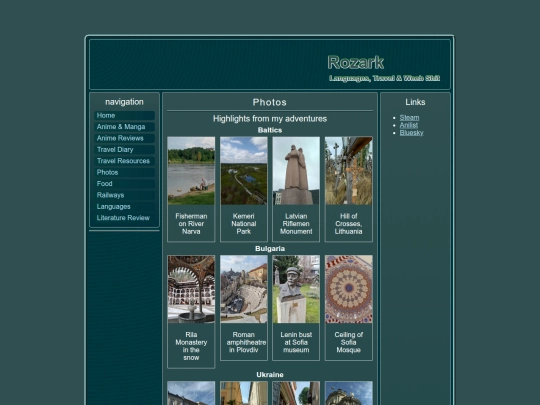Go to Literature Review
Screen dimensions: 540x405
pos(124,218)
